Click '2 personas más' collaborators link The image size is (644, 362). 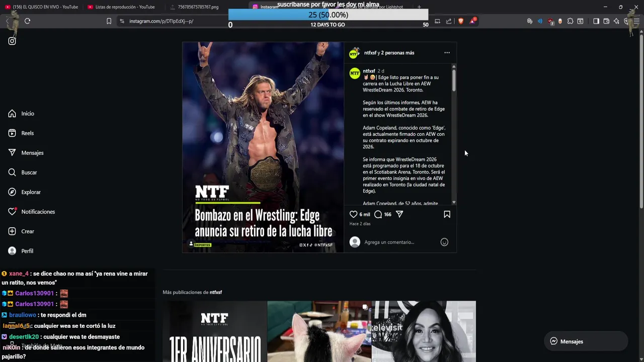point(397,53)
